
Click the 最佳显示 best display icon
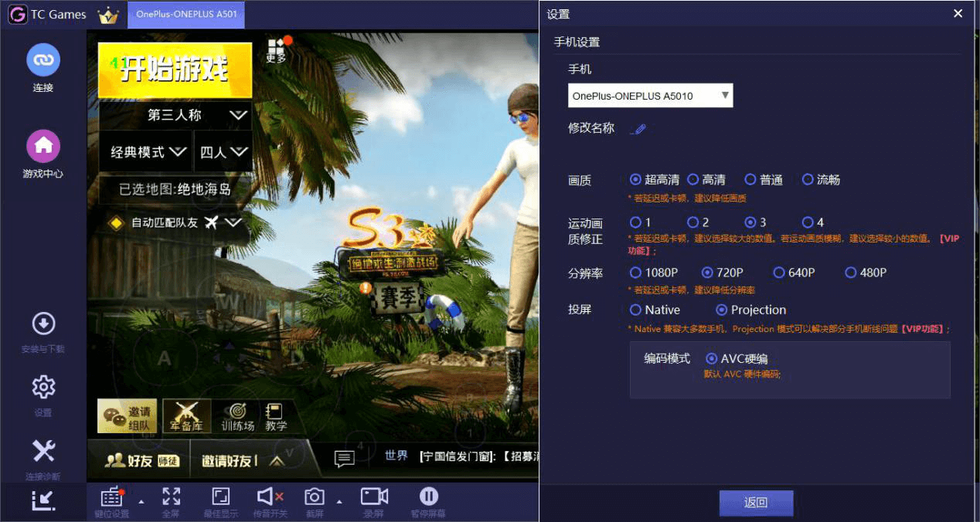[221, 497]
